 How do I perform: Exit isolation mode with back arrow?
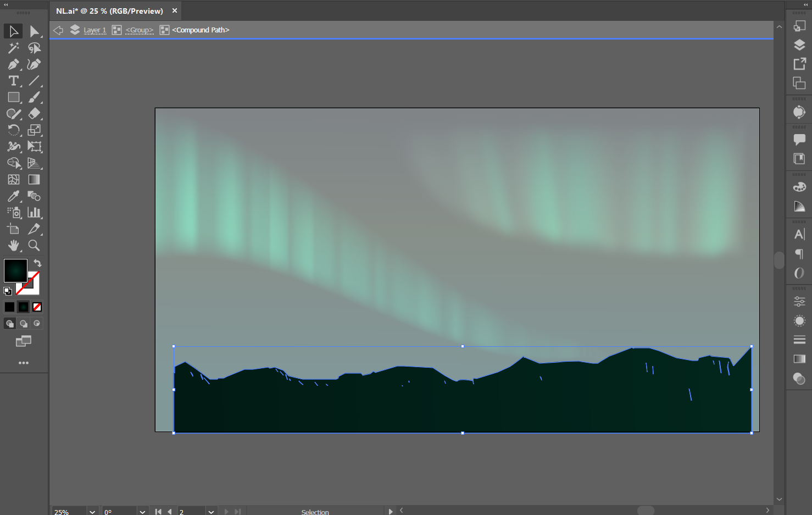[58, 30]
